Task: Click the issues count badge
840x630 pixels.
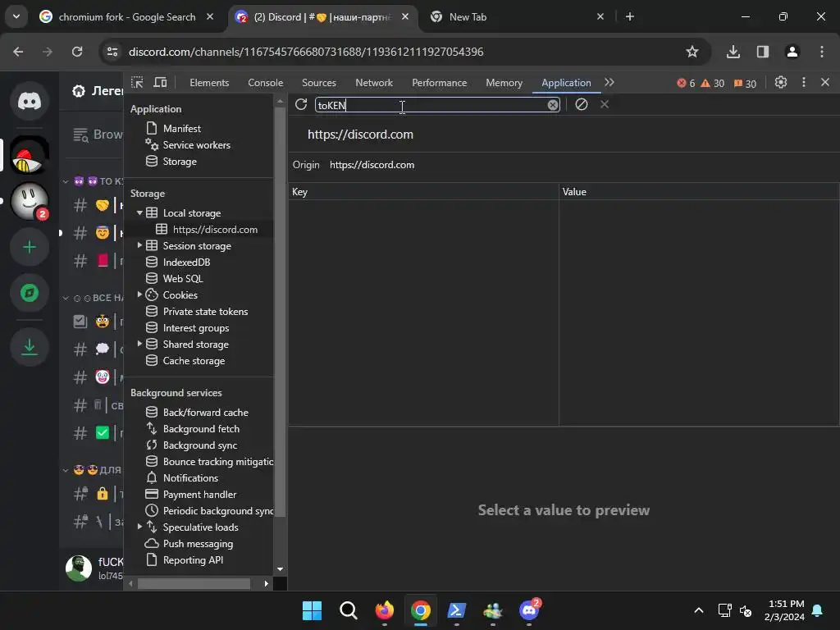Action: click(x=745, y=83)
